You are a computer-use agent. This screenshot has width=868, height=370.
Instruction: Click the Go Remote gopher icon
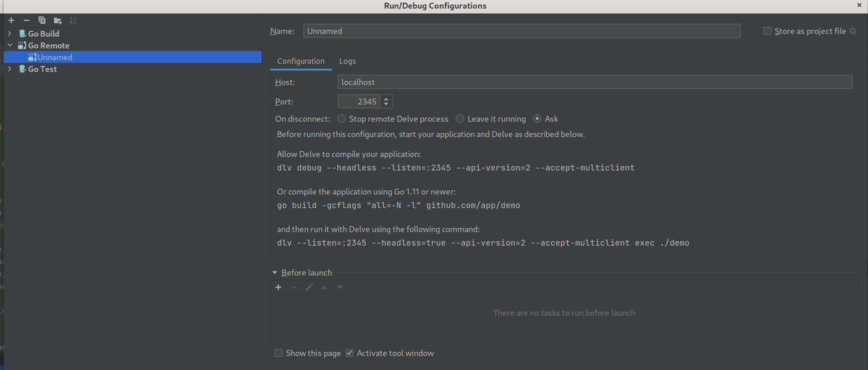(22, 46)
